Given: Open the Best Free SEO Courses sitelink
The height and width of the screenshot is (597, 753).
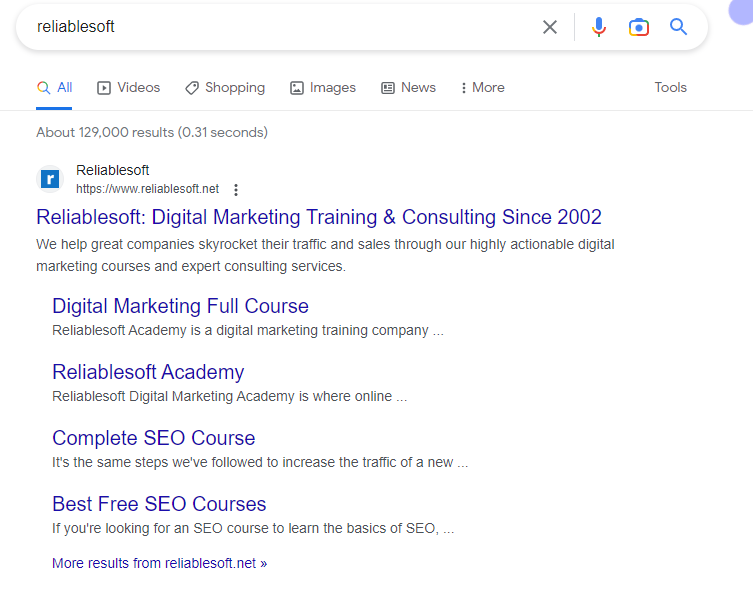Looking at the screenshot, I should pos(159,504).
